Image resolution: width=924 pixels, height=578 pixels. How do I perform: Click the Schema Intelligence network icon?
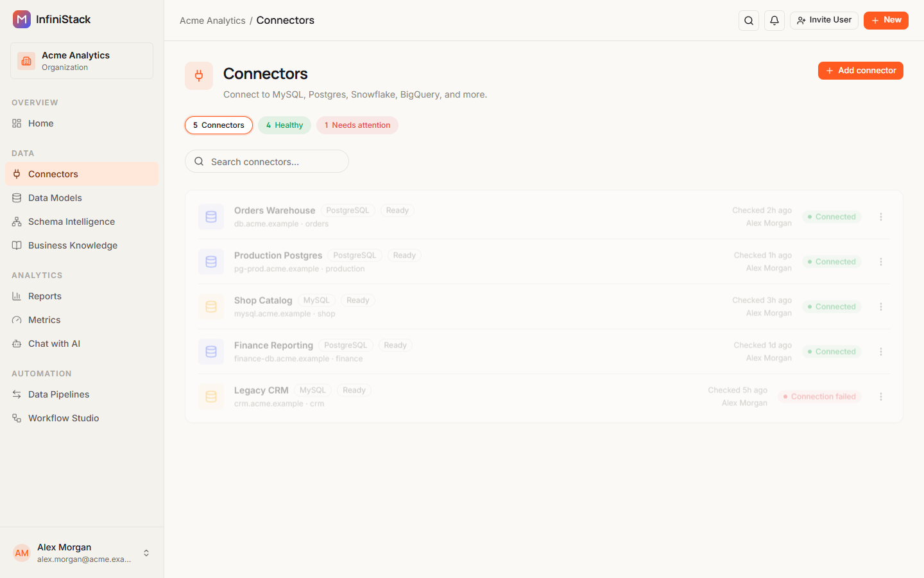coord(17,222)
